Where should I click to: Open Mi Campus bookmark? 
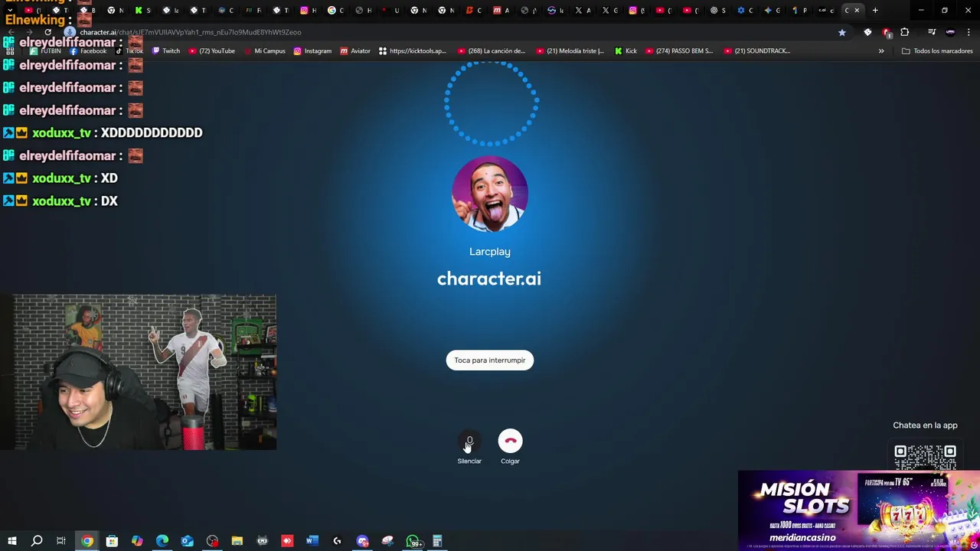(264, 51)
